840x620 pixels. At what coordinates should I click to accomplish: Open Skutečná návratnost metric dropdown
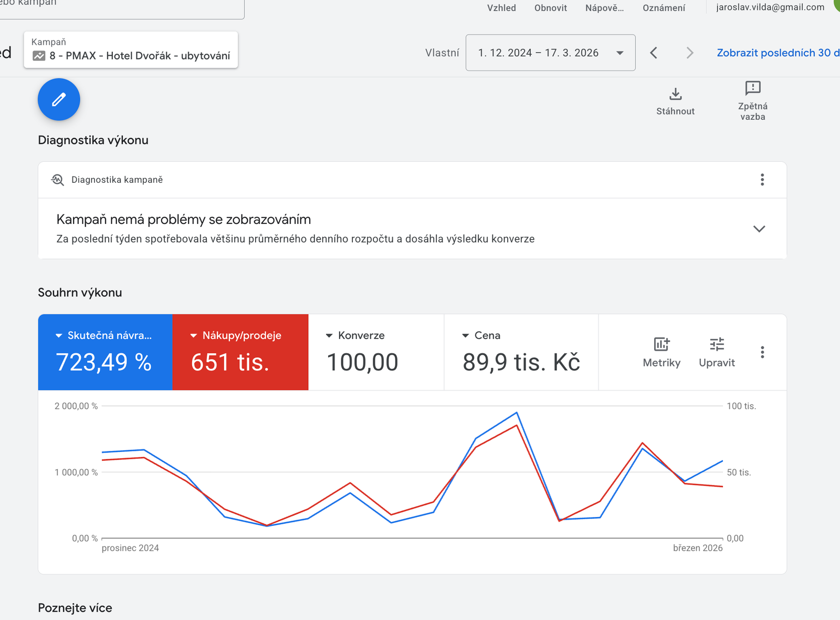[x=59, y=336]
